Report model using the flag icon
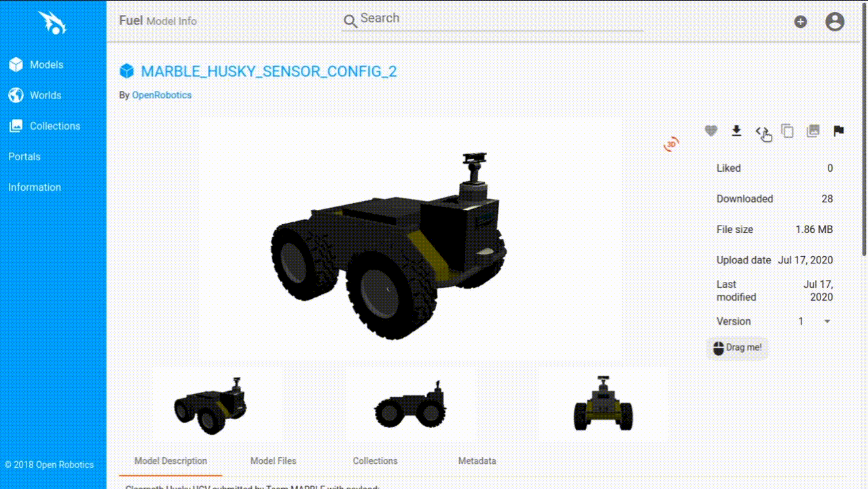Image resolution: width=868 pixels, height=489 pixels. coord(839,131)
